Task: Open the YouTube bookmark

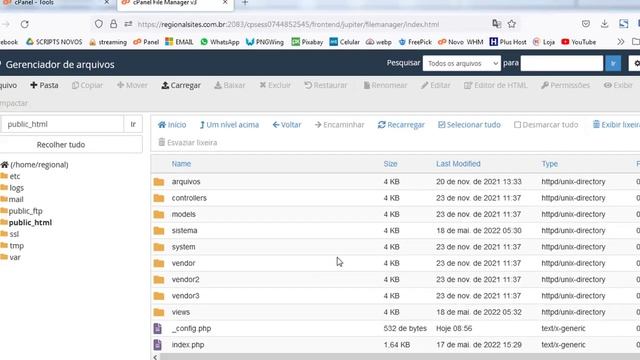Action: [x=579, y=42]
